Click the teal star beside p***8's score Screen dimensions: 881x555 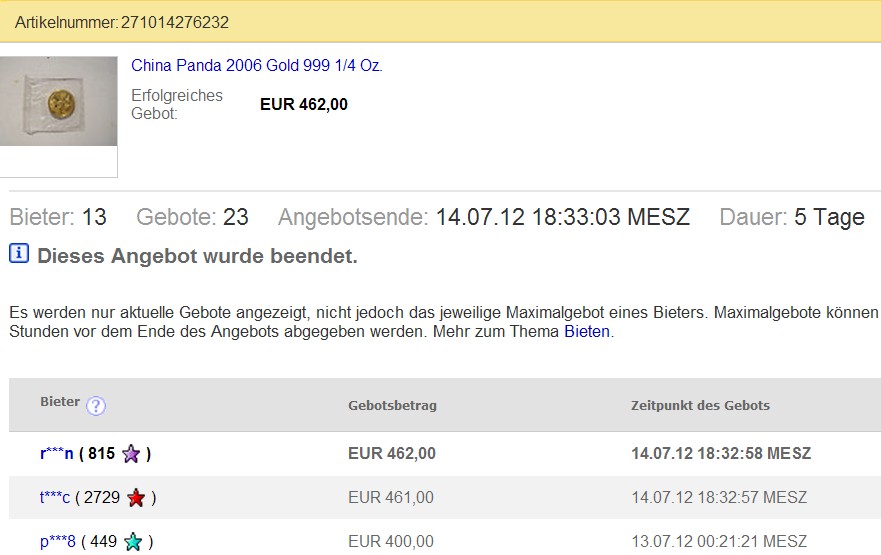point(132,542)
